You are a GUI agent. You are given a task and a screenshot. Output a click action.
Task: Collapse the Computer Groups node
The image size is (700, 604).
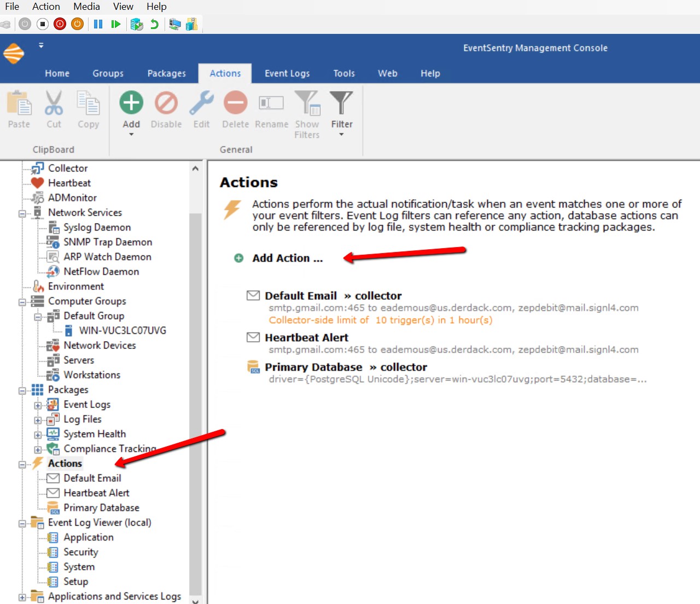(x=22, y=302)
